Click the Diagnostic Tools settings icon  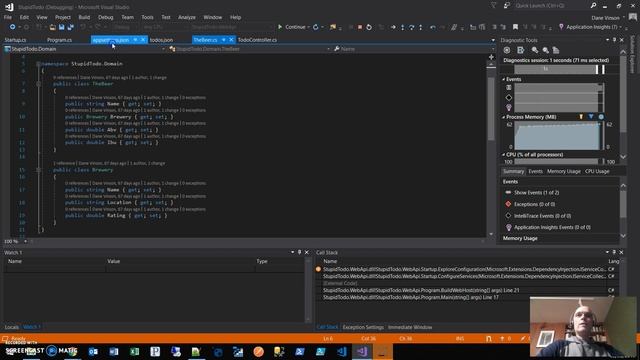[x=507, y=50]
